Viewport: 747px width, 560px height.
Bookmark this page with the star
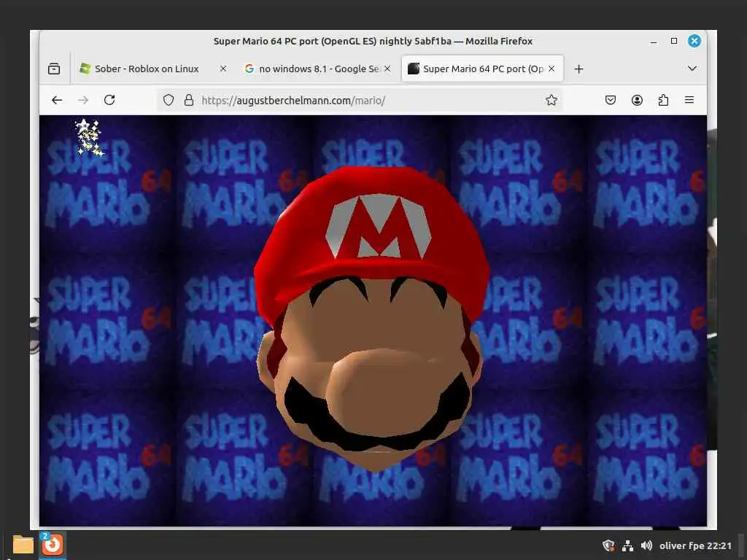(x=551, y=100)
